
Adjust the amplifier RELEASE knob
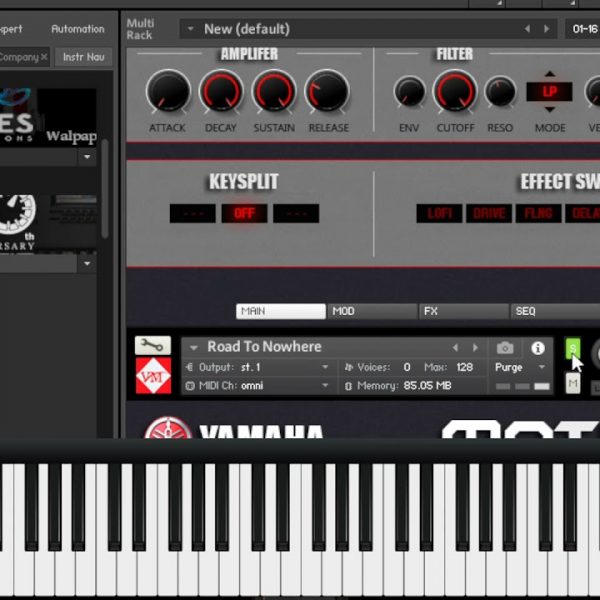coord(327,92)
